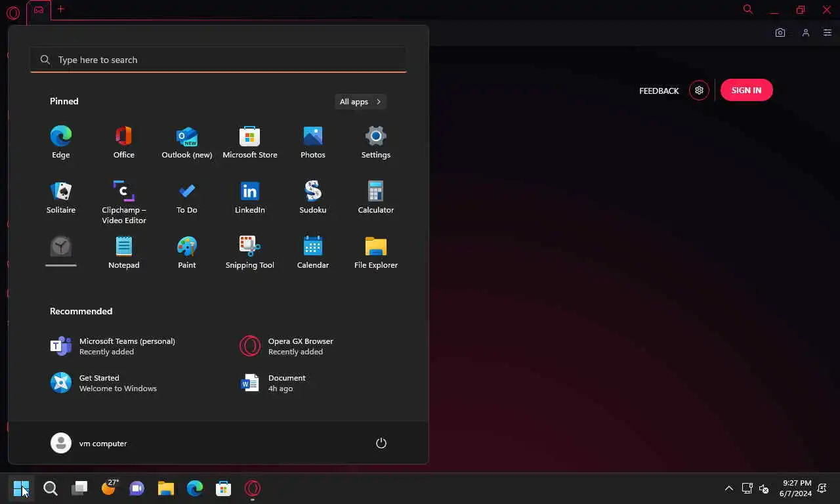Screen dimensions: 840x504
Task: Expand the All apps list
Action: (x=360, y=102)
